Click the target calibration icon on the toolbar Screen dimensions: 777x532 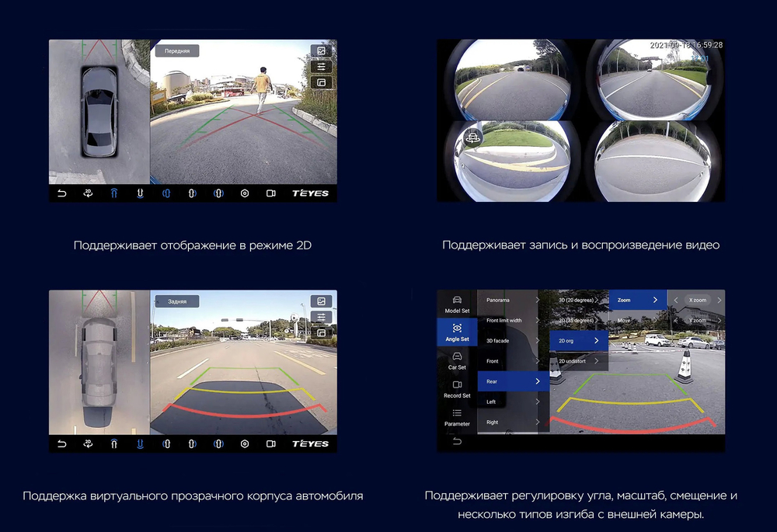243,193
